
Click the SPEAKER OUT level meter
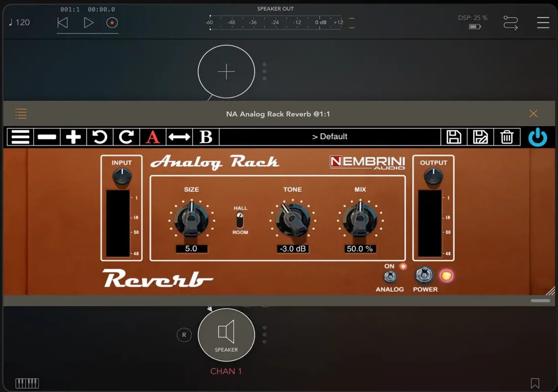(x=276, y=23)
